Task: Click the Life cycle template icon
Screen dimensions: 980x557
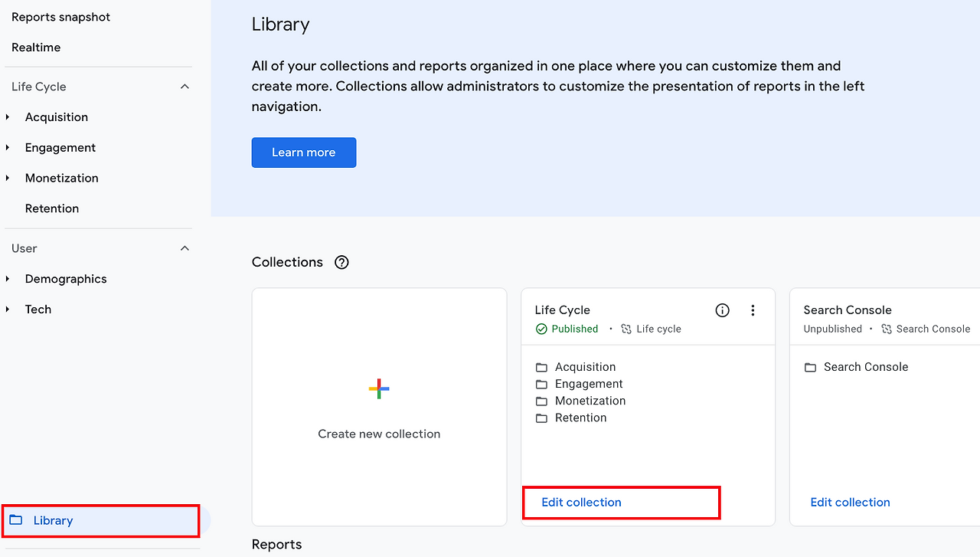Action: [626, 329]
